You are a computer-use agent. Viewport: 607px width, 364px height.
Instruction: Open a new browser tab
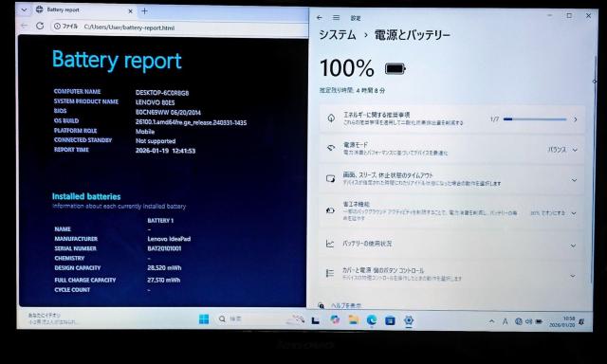(x=144, y=10)
